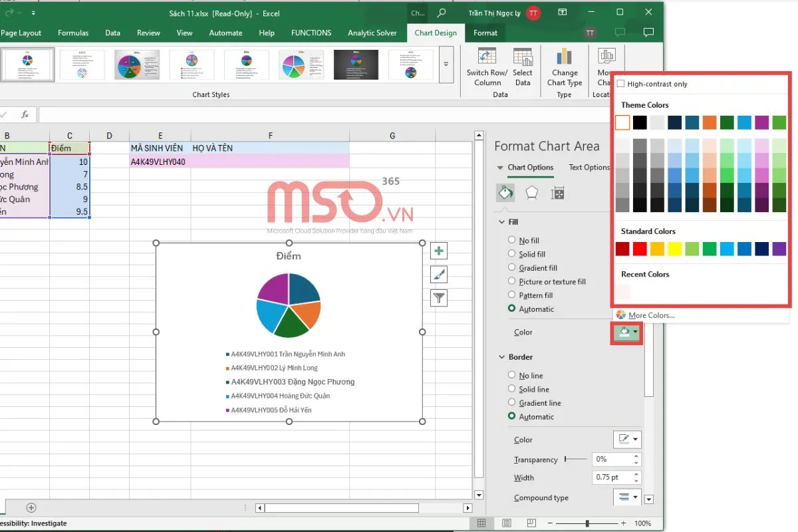Set chart Width value in spin box
Image resolution: width=798 pixels, height=532 pixels.
612,477
